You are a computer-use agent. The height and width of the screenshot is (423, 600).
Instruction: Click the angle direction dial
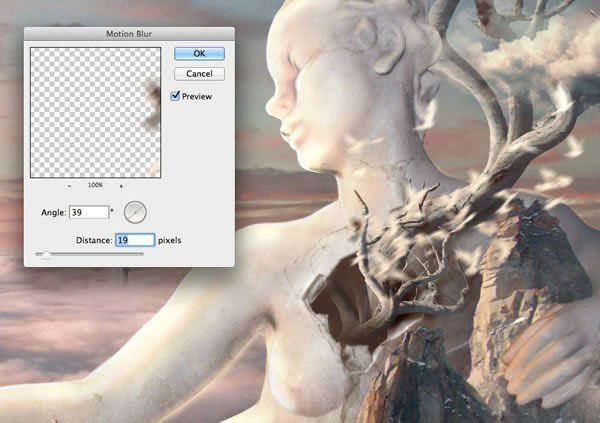[x=135, y=212]
